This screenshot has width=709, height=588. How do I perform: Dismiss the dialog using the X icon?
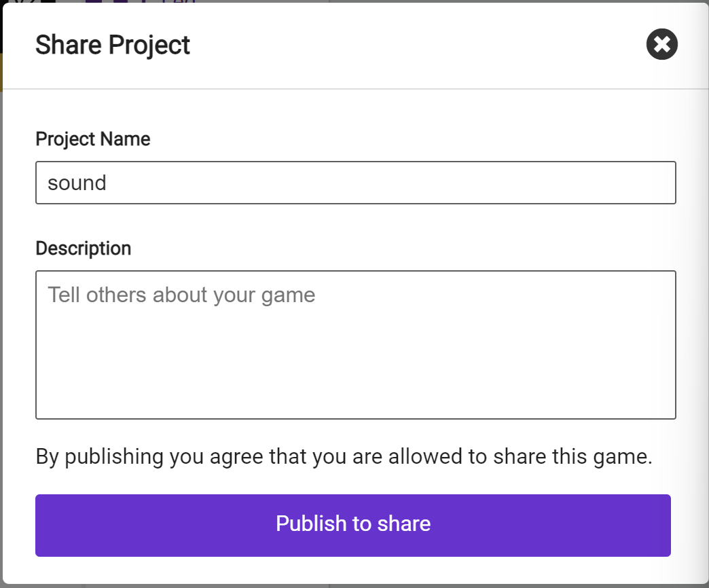[x=661, y=44]
